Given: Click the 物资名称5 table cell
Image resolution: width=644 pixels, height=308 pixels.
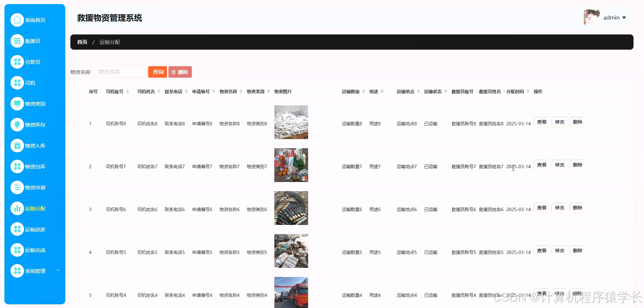Looking at the screenshot, I should [230, 252].
